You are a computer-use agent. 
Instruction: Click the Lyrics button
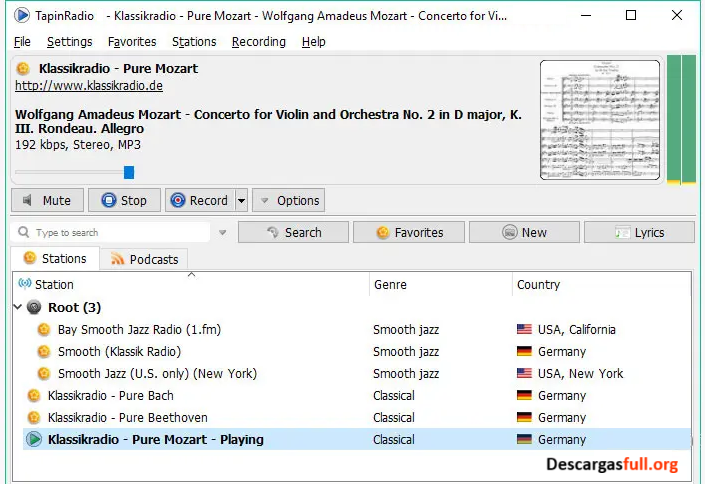[x=639, y=233]
